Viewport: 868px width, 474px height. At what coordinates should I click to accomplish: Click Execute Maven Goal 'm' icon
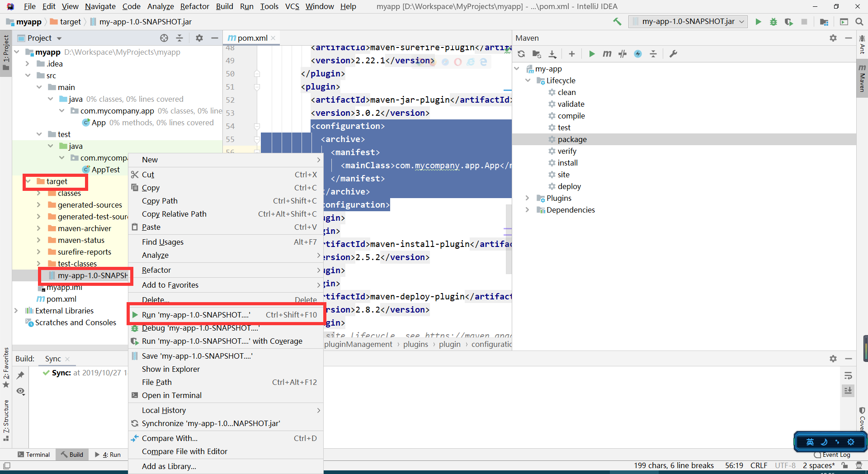607,54
